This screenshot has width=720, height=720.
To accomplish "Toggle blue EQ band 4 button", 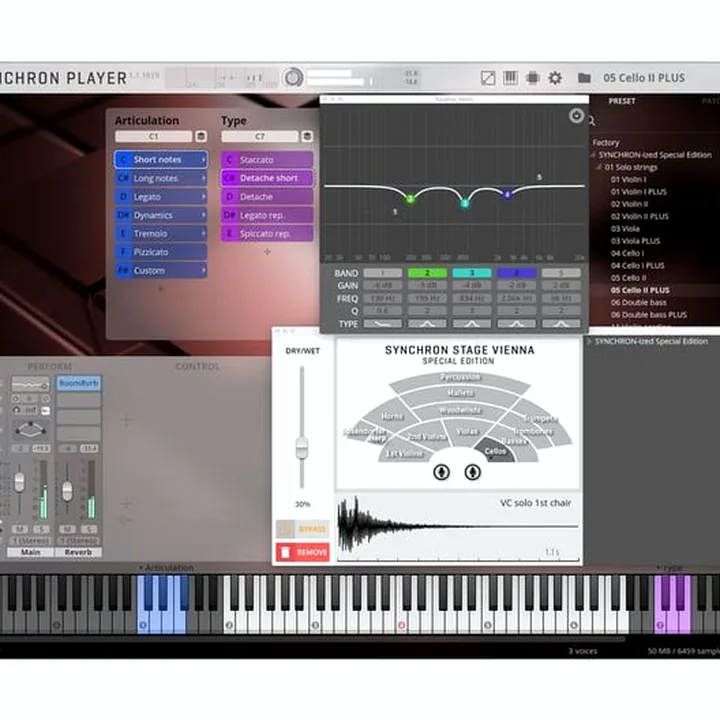I will coord(516,273).
